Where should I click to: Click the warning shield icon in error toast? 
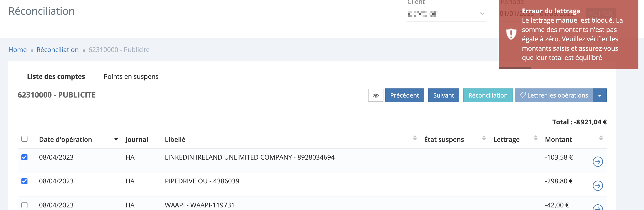click(511, 34)
